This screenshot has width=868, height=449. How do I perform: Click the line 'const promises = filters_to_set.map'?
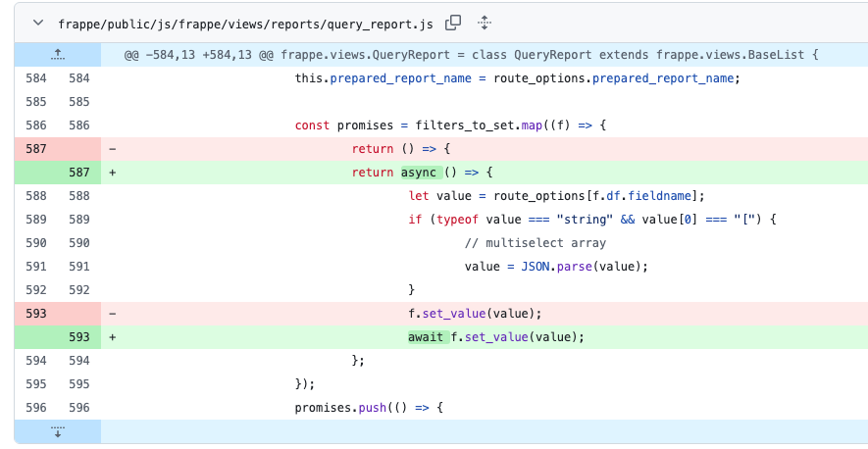coord(450,125)
